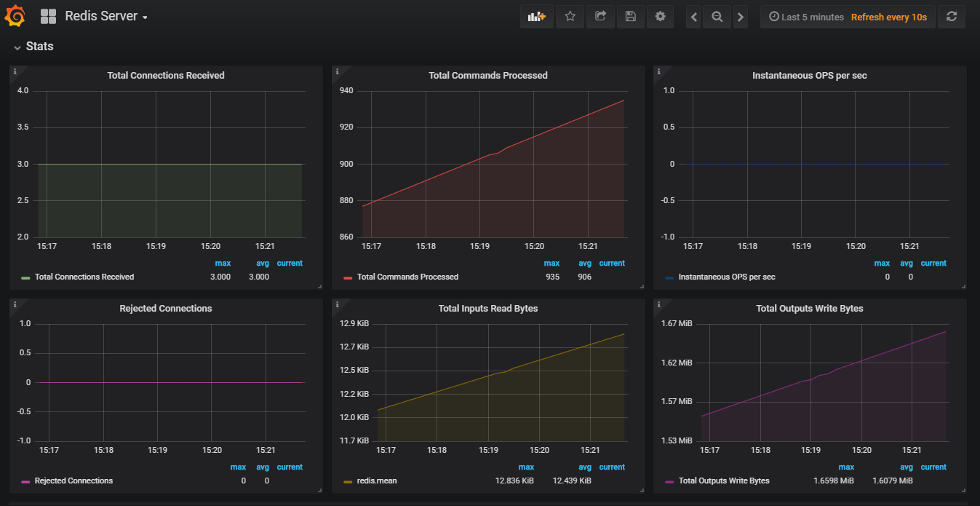Toggle the Total Connections Received legend series
The width and height of the screenshot is (980, 506).
tap(84, 277)
